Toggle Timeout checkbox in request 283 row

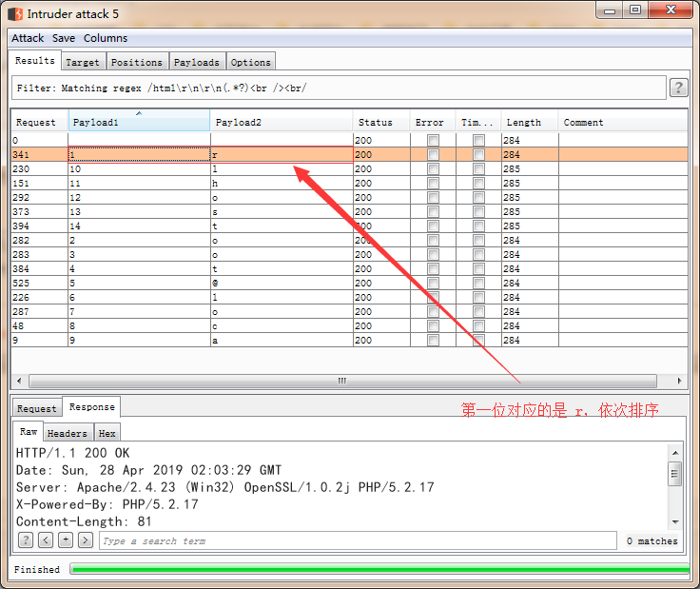(478, 254)
